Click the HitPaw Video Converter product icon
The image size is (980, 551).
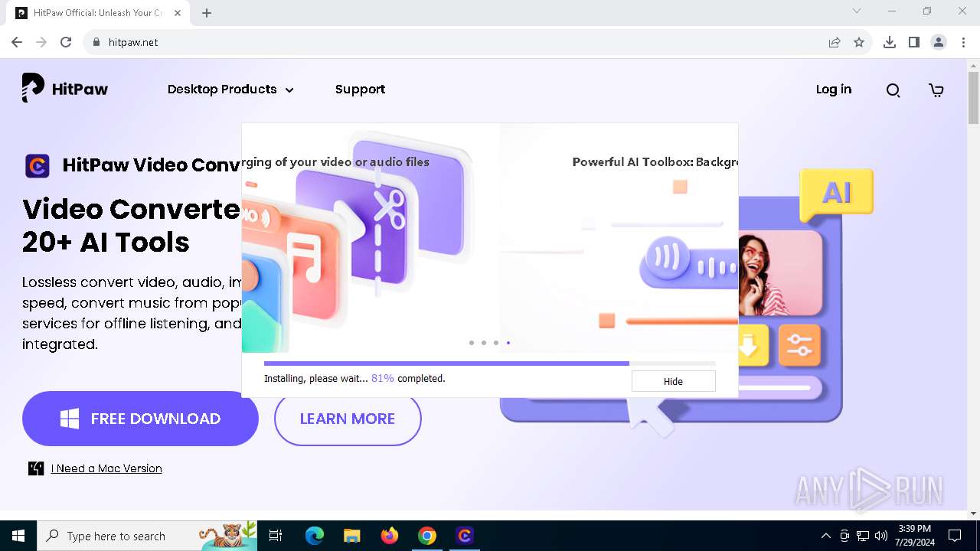[x=38, y=165]
